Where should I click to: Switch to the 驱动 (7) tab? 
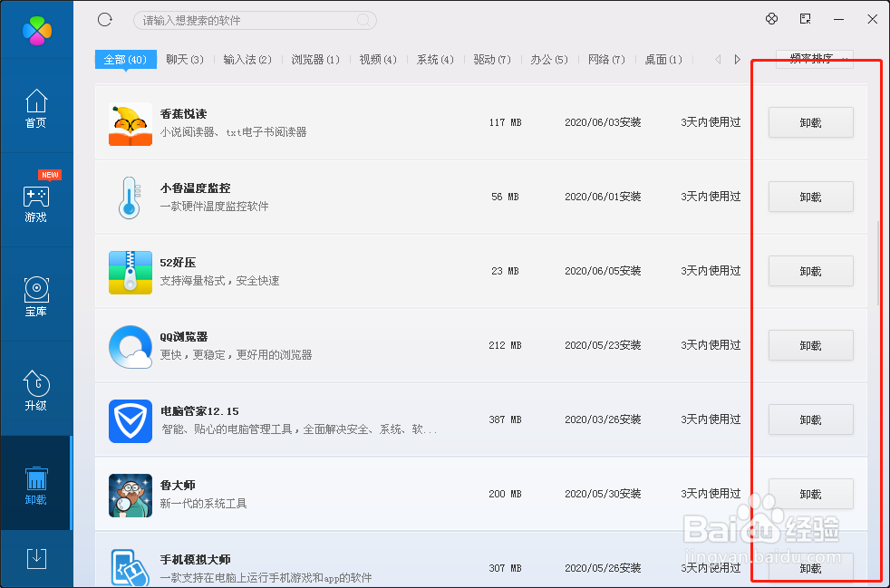[492, 60]
